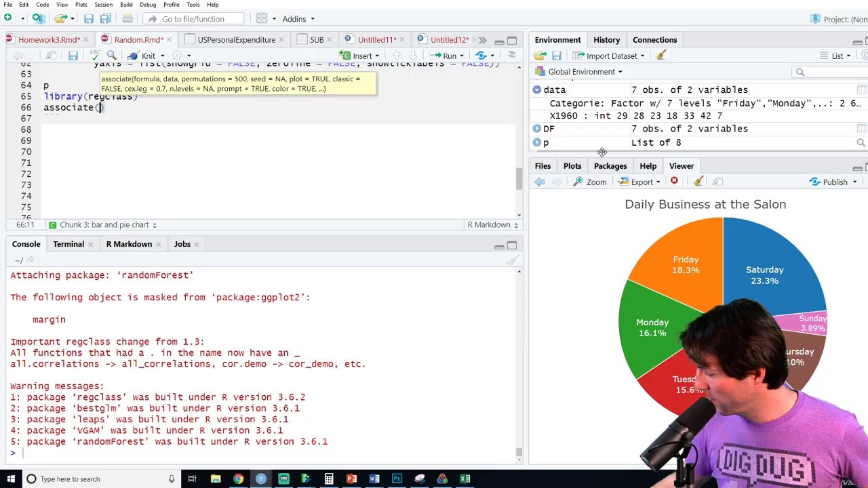Click the workspace panes grid icon
868x488 pixels.
[x=262, y=18]
